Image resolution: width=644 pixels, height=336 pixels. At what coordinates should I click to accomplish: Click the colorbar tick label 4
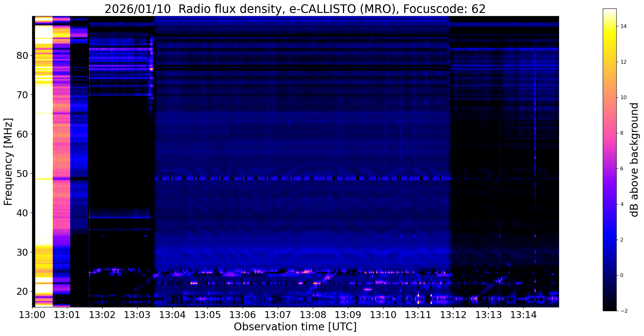click(621, 204)
